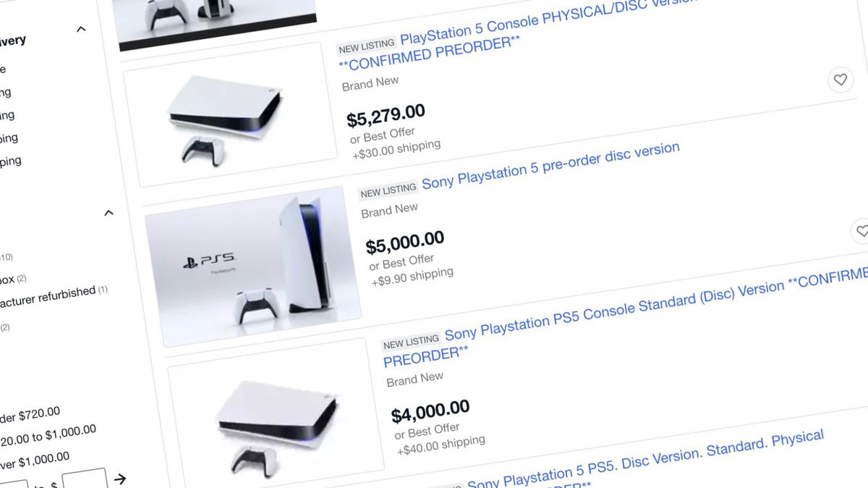The image size is (868, 488).
Task: Select the $5,279.00 listing product thumbnail
Action: (x=230, y=114)
